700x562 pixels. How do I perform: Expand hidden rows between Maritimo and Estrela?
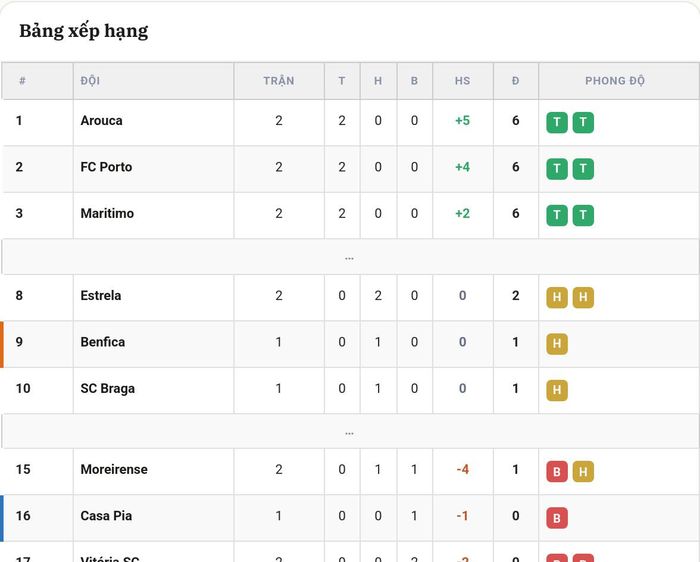point(350,257)
